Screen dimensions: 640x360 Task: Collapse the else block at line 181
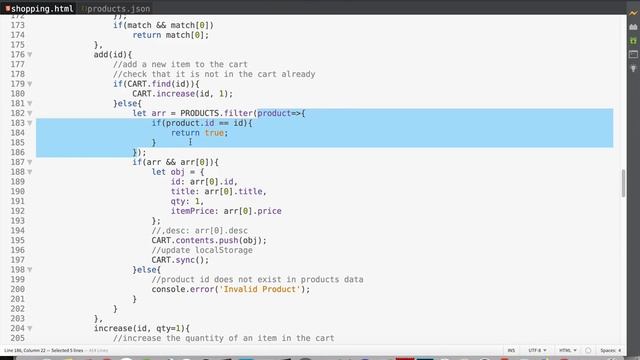(x=30, y=104)
